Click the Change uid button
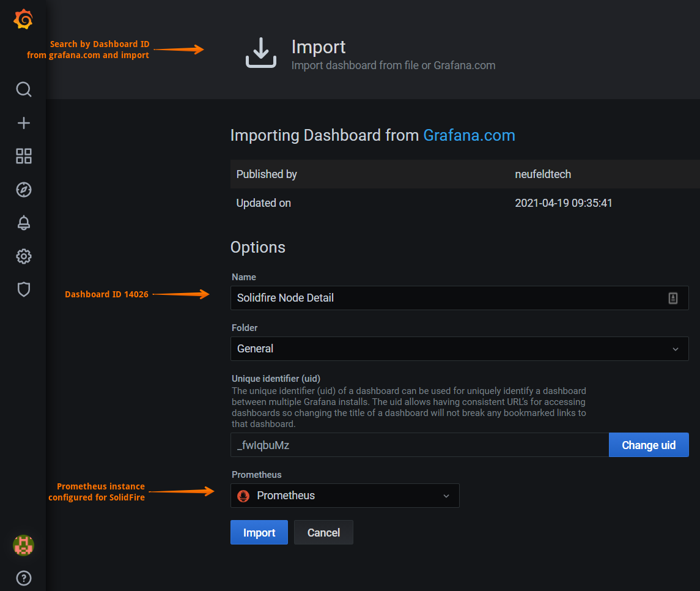The image size is (700, 591). click(x=649, y=445)
